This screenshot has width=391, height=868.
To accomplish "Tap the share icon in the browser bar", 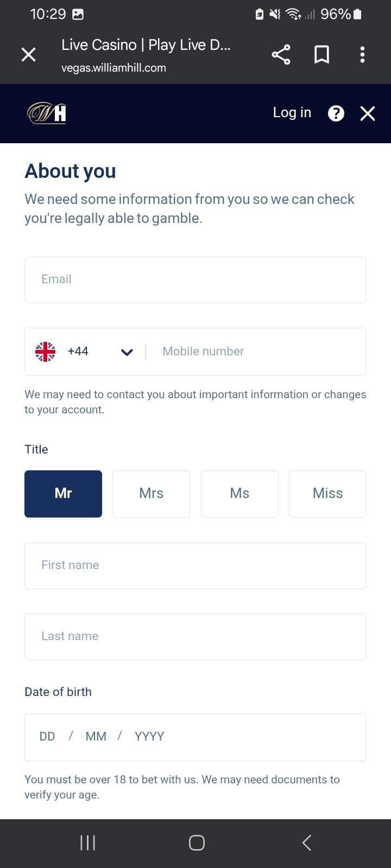I will 281,54.
